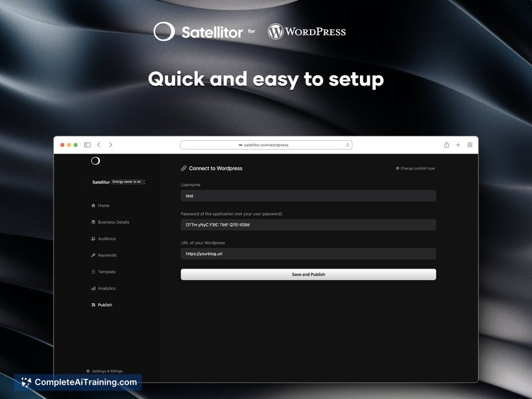
Task: Open Business Details page
Action: coord(110,223)
